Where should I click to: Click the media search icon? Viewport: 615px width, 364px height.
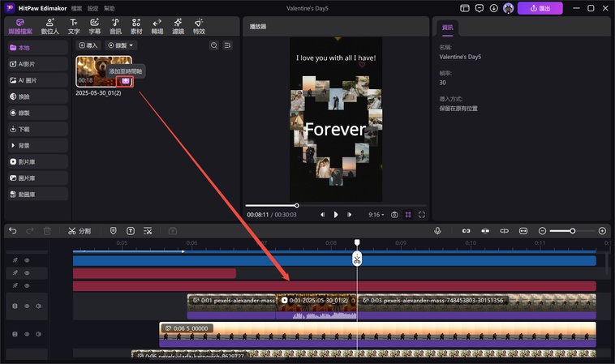(x=213, y=45)
